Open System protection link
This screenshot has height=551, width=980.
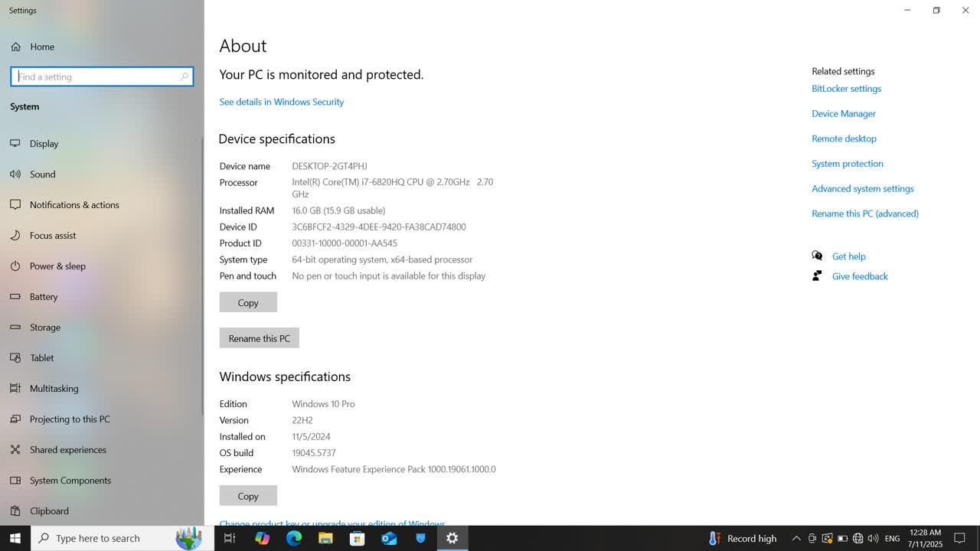tap(848, 164)
